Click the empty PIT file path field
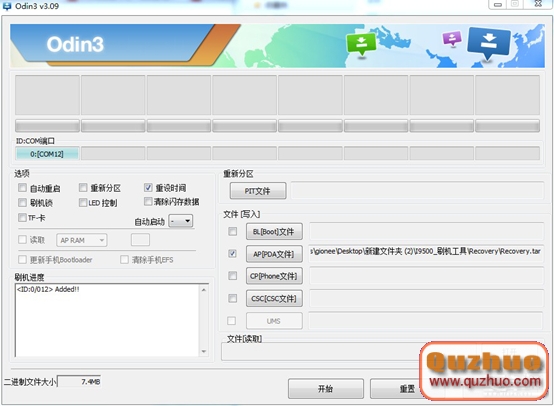Viewport: 554px width, 406px height. pos(417,191)
